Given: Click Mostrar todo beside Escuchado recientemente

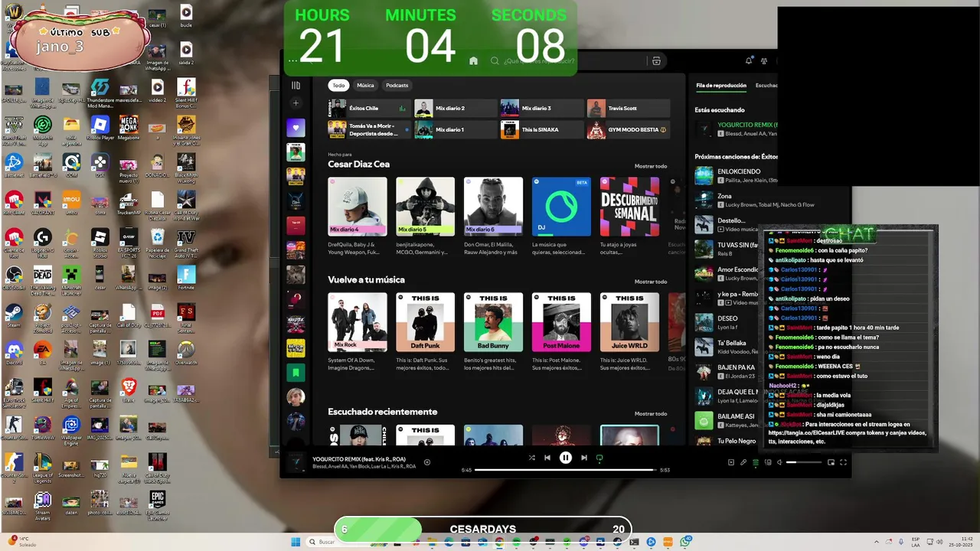Looking at the screenshot, I should coord(650,414).
